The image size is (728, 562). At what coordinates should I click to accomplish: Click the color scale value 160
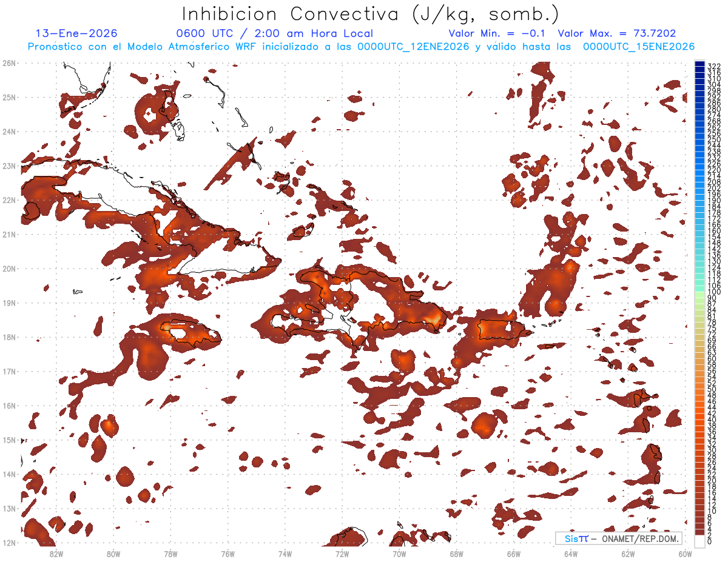pyautogui.click(x=713, y=231)
